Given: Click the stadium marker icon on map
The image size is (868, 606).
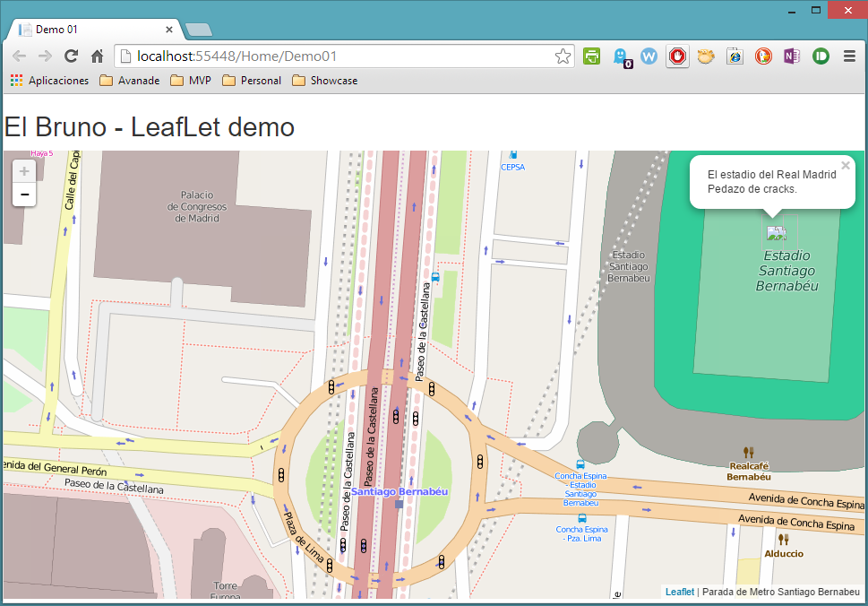Looking at the screenshot, I should click(776, 234).
